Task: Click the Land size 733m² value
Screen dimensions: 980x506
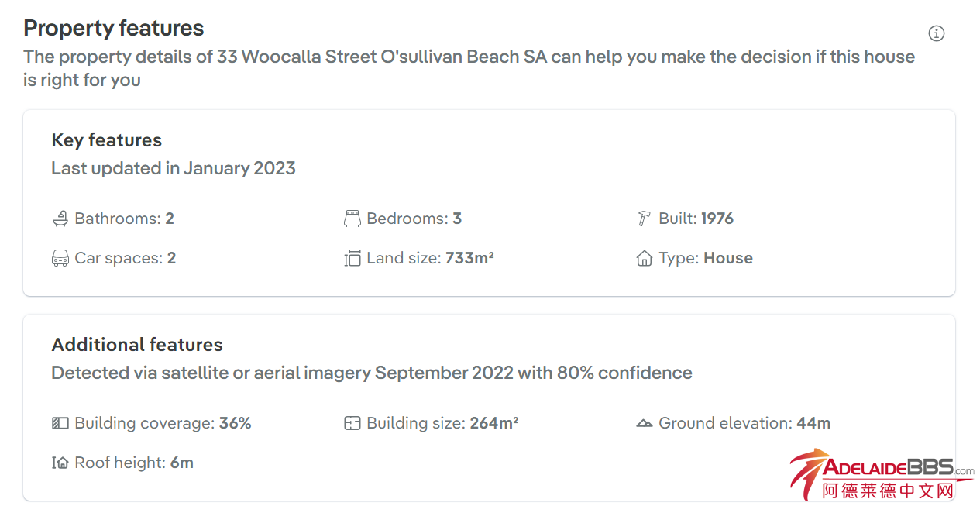Action: click(x=469, y=258)
